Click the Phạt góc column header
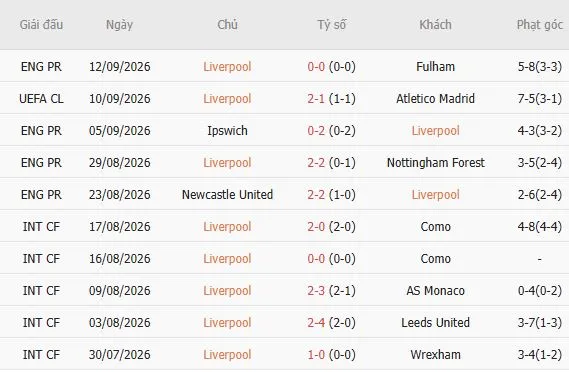The height and width of the screenshot is (372, 569). [540, 25]
